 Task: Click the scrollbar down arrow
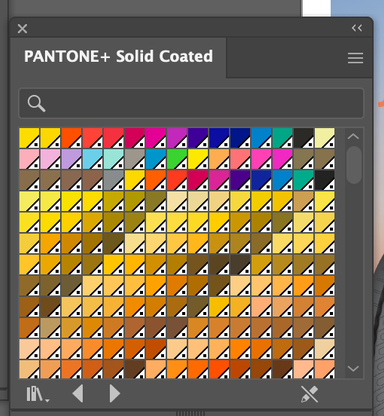[353, 368]
